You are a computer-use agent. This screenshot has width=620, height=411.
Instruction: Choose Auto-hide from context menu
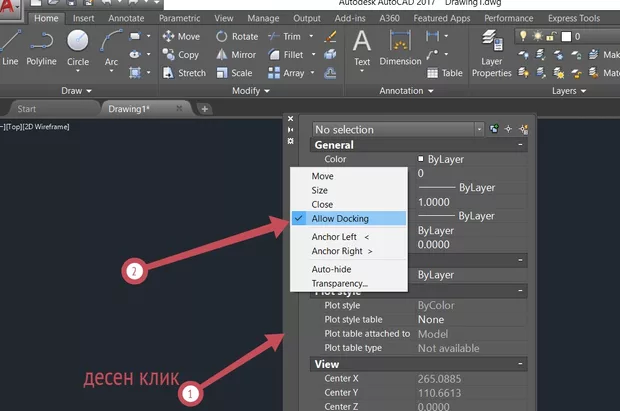pyautogui.click(x=329, y=269)
